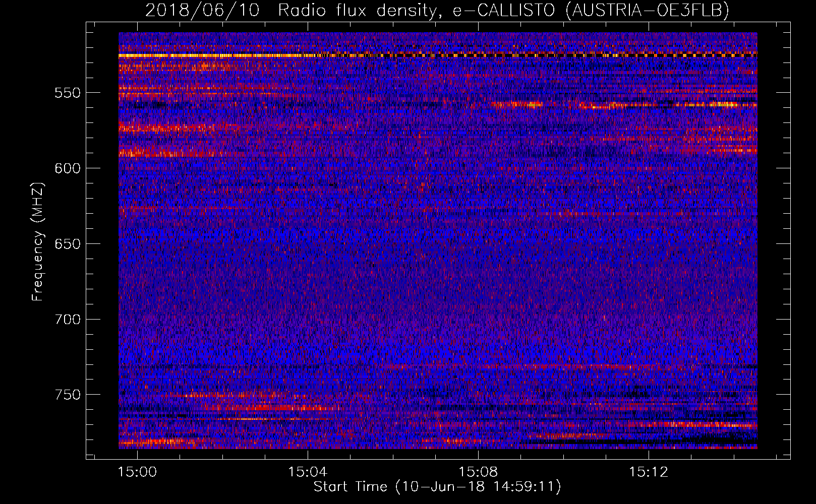816x504 pixels.
Task: Click the 600 frequency tick label
Action: click(68, 168)
